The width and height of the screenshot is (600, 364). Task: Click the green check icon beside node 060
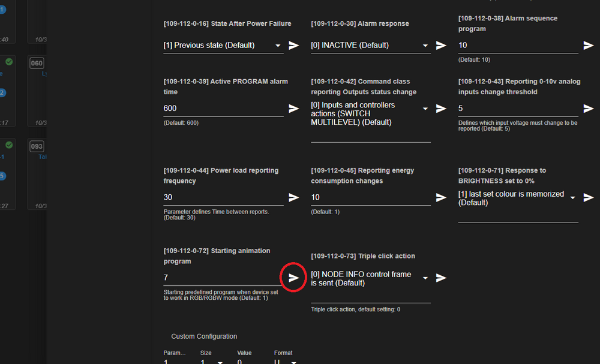[9, 62]
